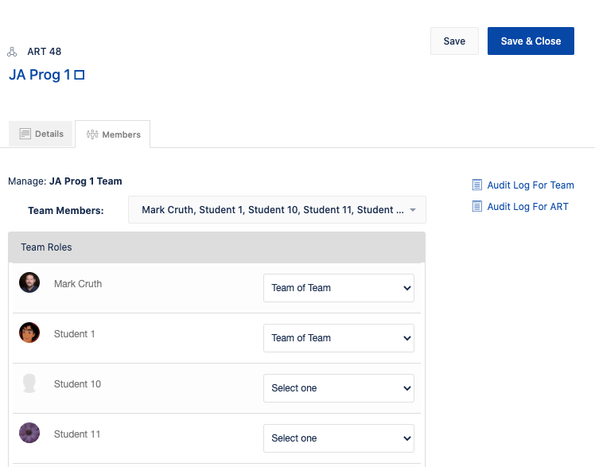This screenshot has height=467, width=595.
Task: Click the ART hierarchy icon beside ART 48
Action: click(x=12, y=52)
